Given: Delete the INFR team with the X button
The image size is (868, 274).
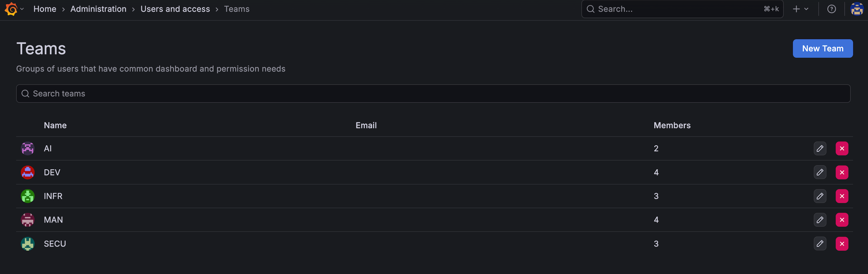Looking at the screenshot, I should pos(842,196).
